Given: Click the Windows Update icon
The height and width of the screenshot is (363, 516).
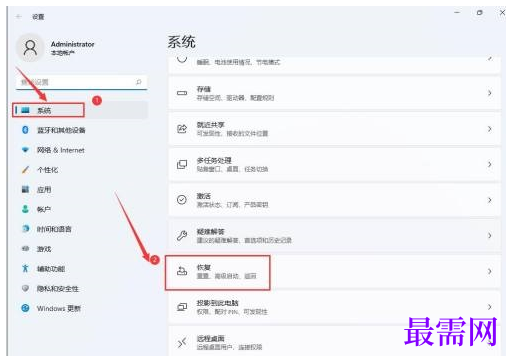Looking at the screenshot, I should (25, 308).
